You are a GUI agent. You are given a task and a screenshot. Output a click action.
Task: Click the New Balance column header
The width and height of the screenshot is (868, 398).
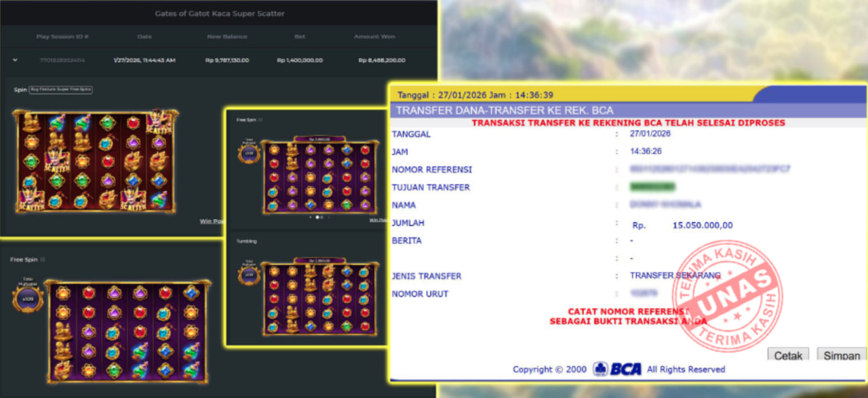click(x=227, y=37)
